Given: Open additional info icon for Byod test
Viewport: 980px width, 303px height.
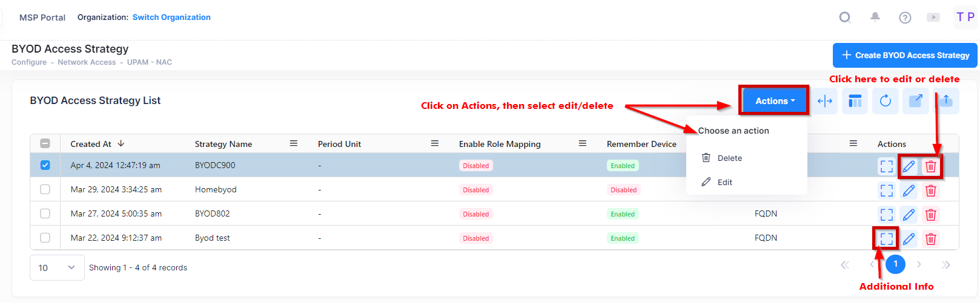Looking at the screenshot, I should (x=886, y=238).
